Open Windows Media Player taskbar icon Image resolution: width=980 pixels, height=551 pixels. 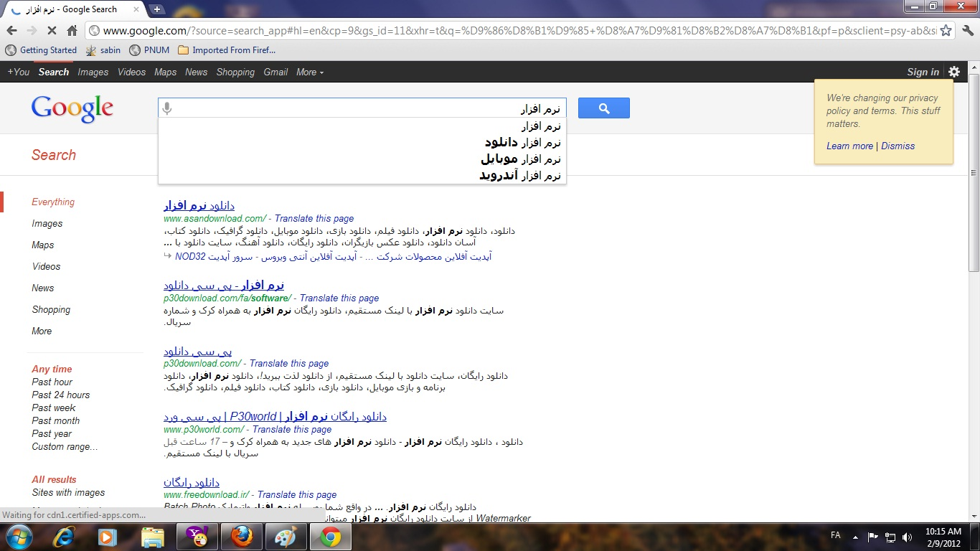(x=108, y=537)
